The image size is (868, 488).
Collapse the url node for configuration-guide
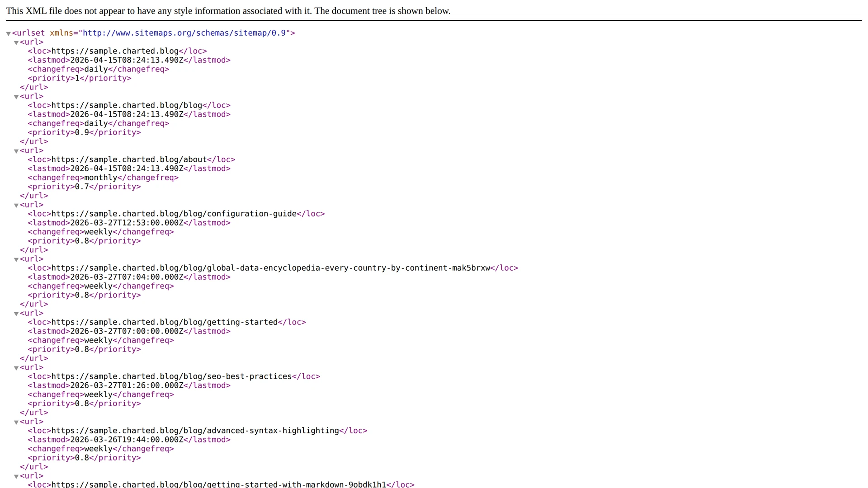(x=16, y=205)
